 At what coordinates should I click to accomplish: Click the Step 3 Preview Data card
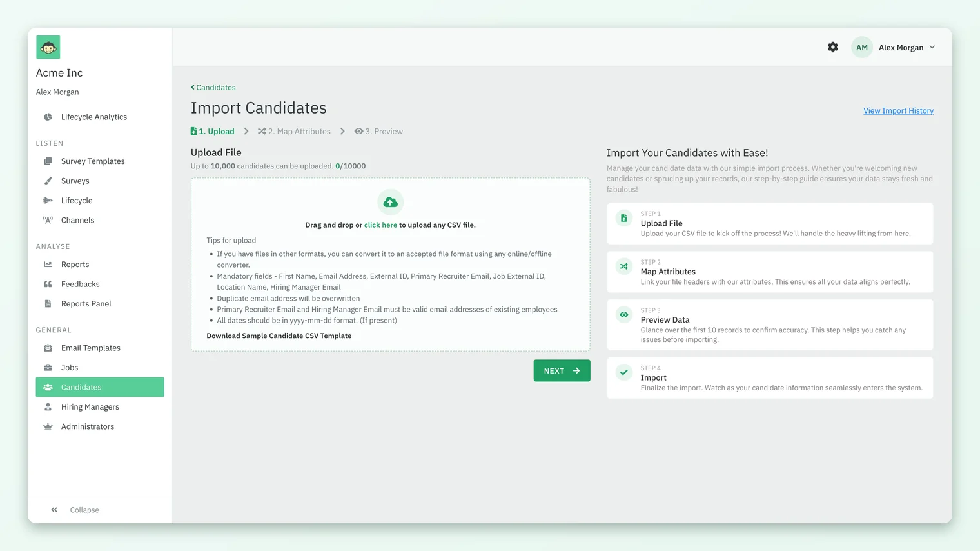(770, 325)
